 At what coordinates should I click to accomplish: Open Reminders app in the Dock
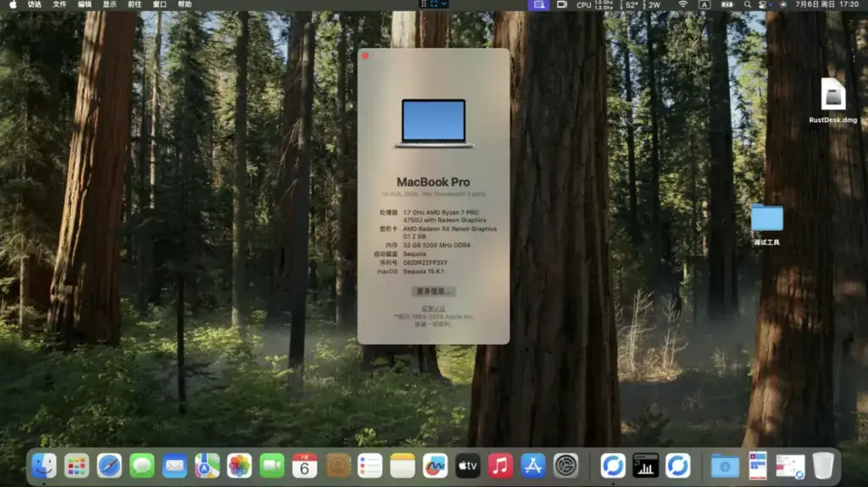coord(370,466)
